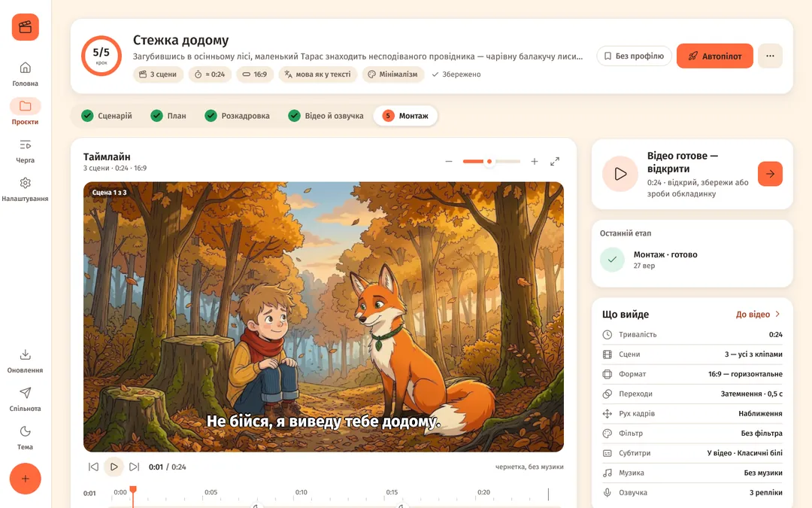Open Проєкти in the sidebar

point(25,112)
